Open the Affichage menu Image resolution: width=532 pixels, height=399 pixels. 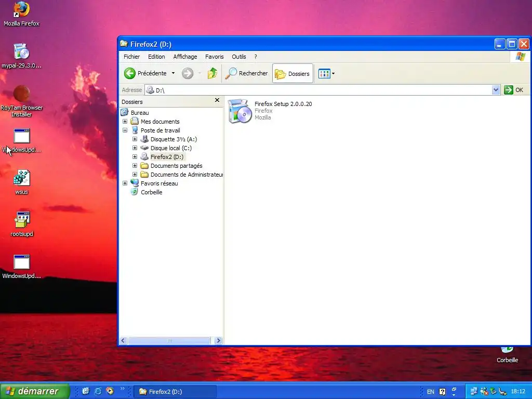coord(185,57)
